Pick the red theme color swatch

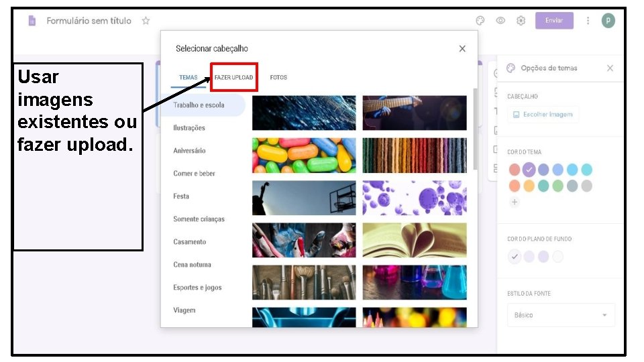pyautogui.click(x=515, y=170)
